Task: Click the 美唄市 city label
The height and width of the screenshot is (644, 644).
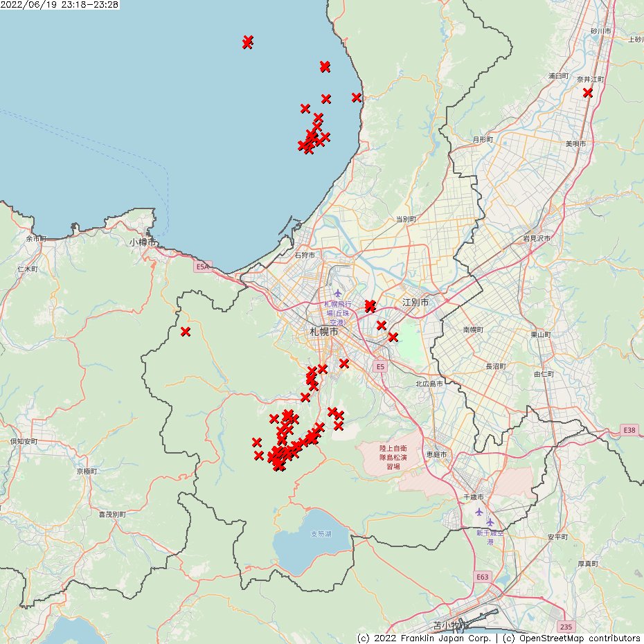Action: [576, 144]
